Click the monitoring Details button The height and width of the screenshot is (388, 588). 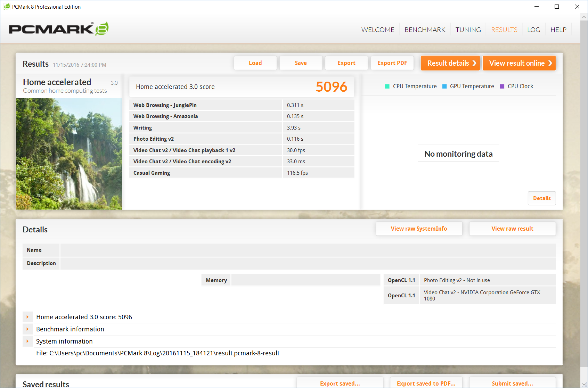click(542, 198)
